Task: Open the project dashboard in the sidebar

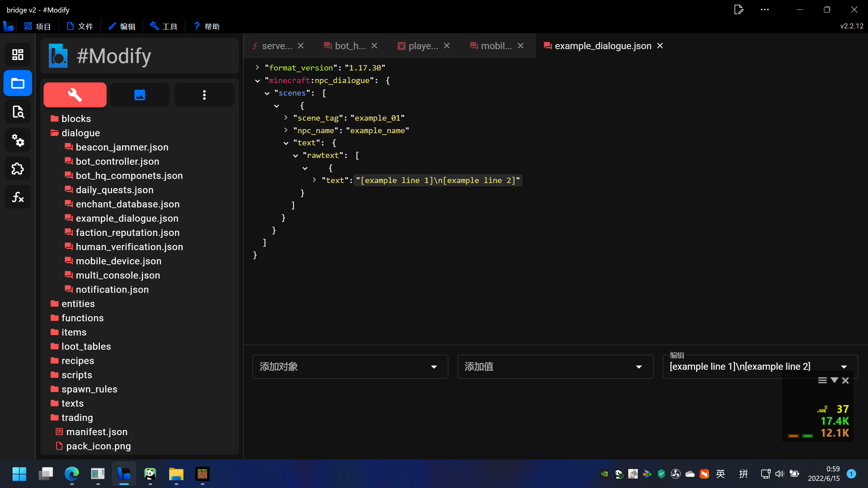Action: tap(17, 55)
